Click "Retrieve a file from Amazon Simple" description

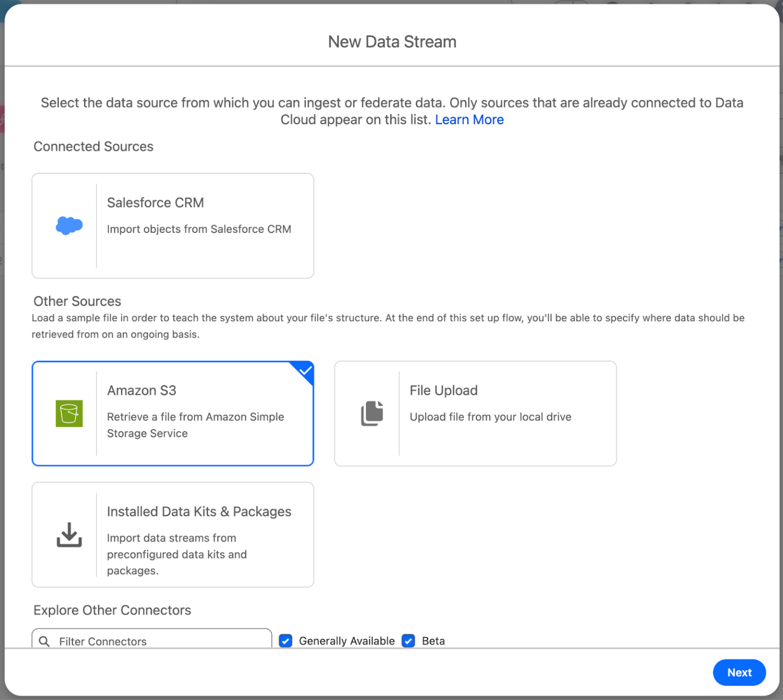pos(196,417)
